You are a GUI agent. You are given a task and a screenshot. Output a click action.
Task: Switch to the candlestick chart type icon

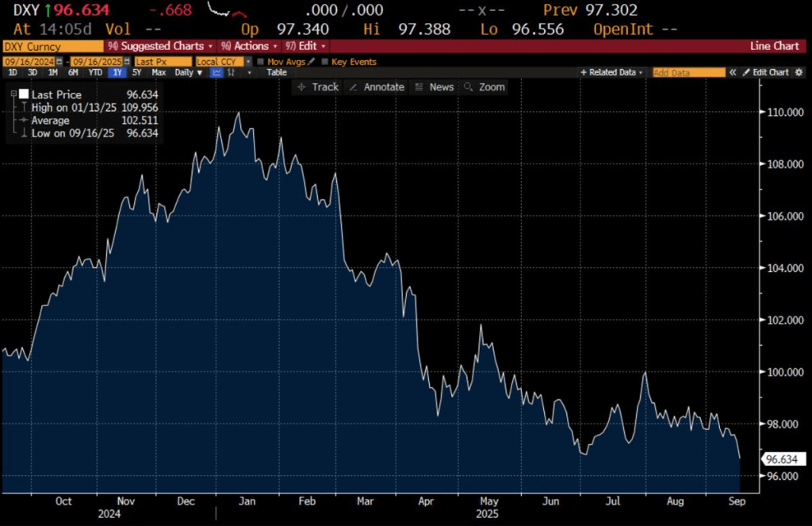[231, 72]
